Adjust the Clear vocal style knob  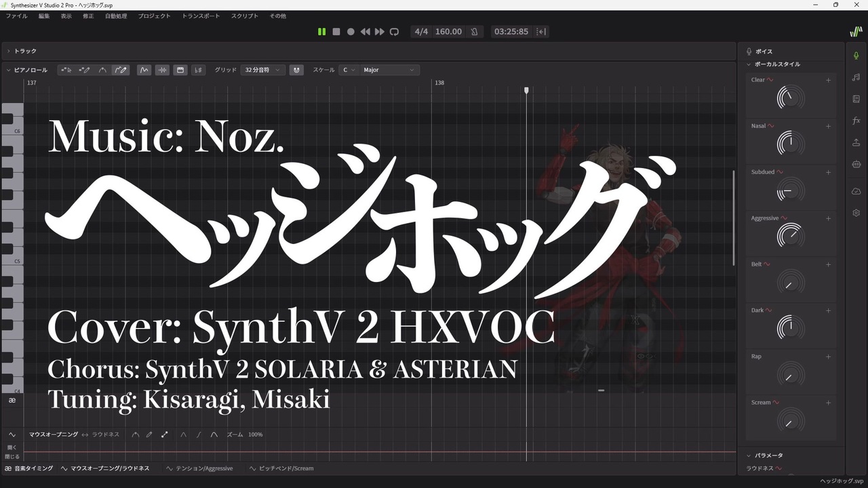(791, 98)
